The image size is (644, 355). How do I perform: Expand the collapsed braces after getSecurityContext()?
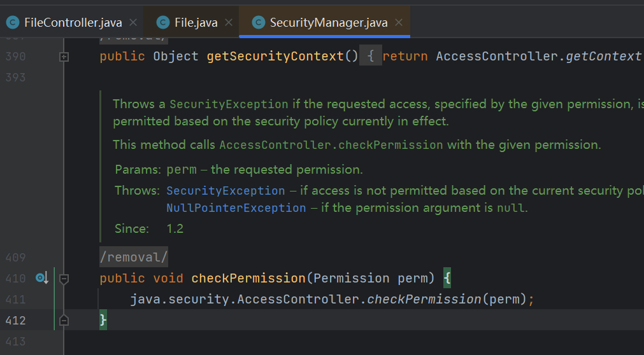371,56
